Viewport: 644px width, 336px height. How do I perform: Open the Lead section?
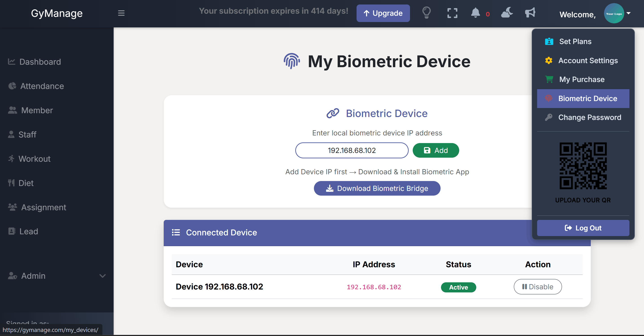29,231
